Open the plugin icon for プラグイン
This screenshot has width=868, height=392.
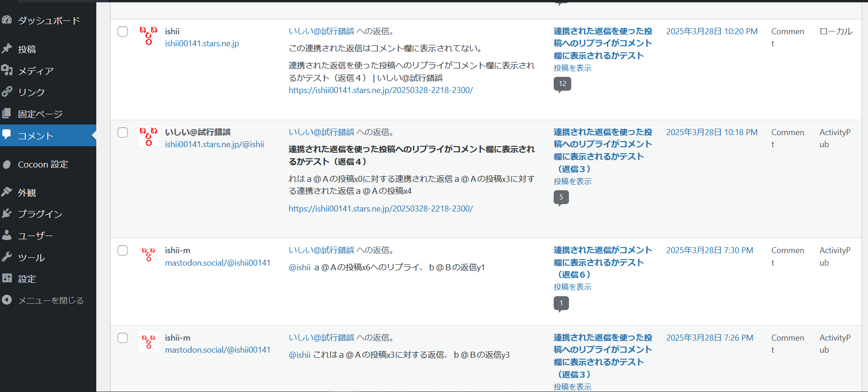(x=7, y=213)
